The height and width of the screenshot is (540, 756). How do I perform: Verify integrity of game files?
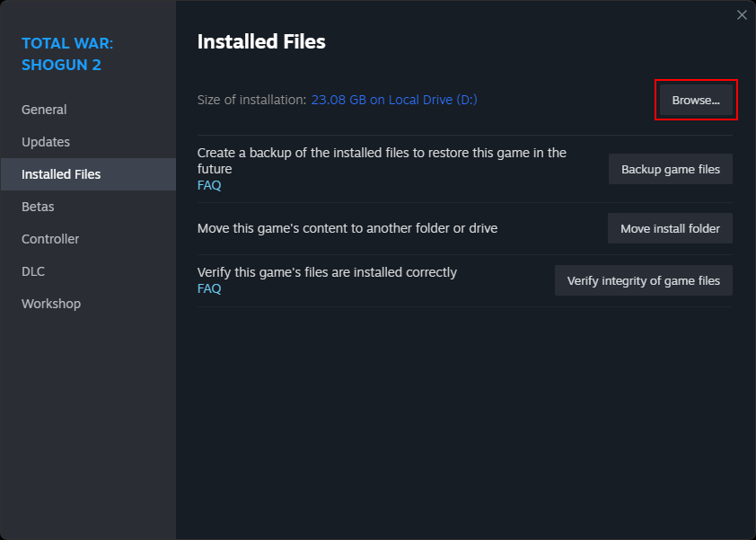(x=643, y=280)
